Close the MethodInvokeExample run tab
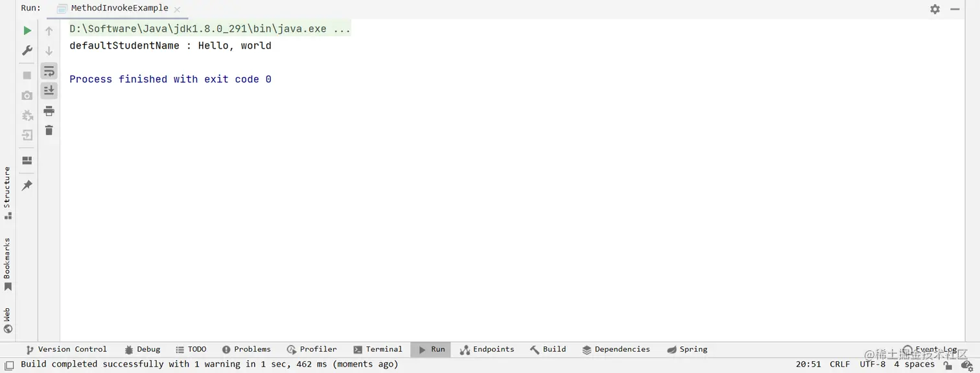This screenshot has height=373, width=980. point(177,9)
